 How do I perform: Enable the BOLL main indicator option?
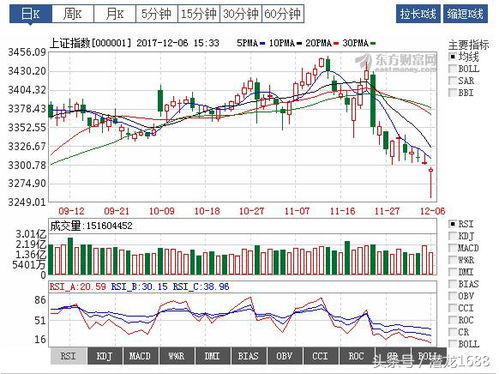(464, 69)
